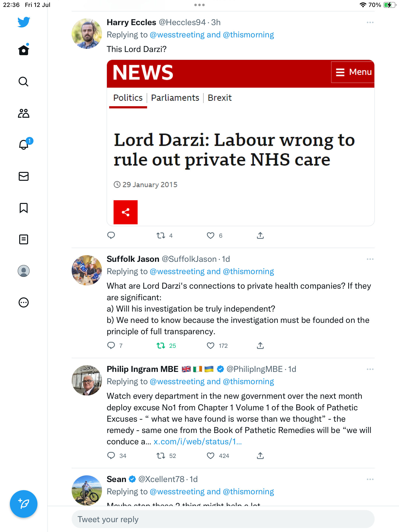Open the direct messages envelope
This screenshot has height=532, width=399.
coord(24,176)
